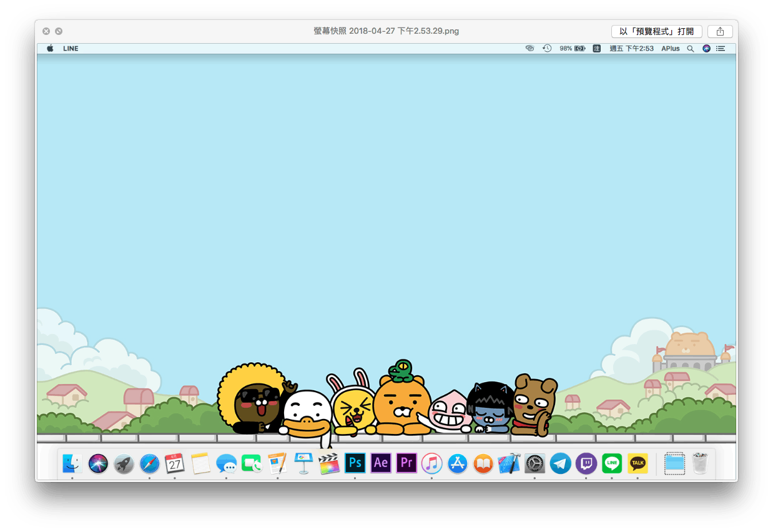Open the input method menu
The height and width of the screenshot is (532, 773).
click(x=596, y=48)
